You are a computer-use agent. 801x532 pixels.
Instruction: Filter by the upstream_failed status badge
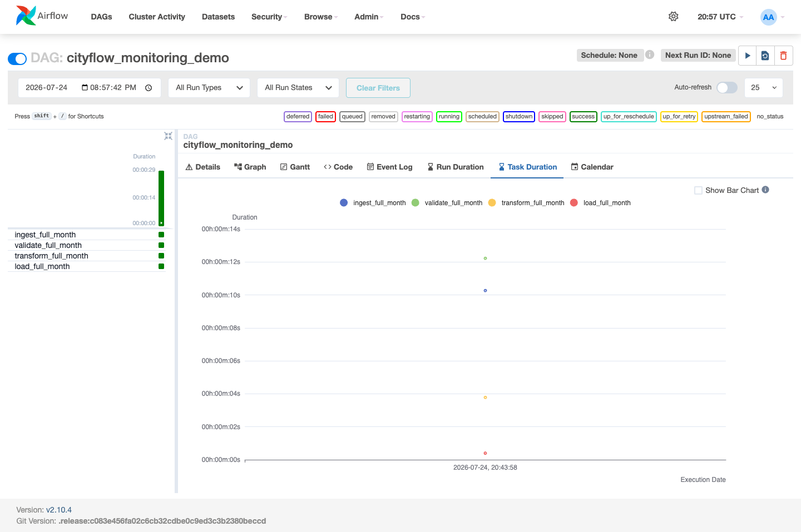726,116
